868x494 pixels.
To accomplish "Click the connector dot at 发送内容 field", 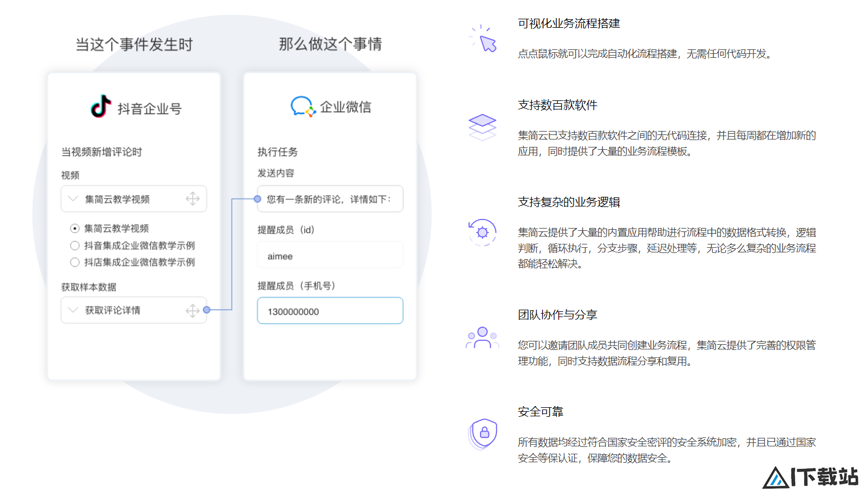I will pyautogui.click(x=257, y=199).
